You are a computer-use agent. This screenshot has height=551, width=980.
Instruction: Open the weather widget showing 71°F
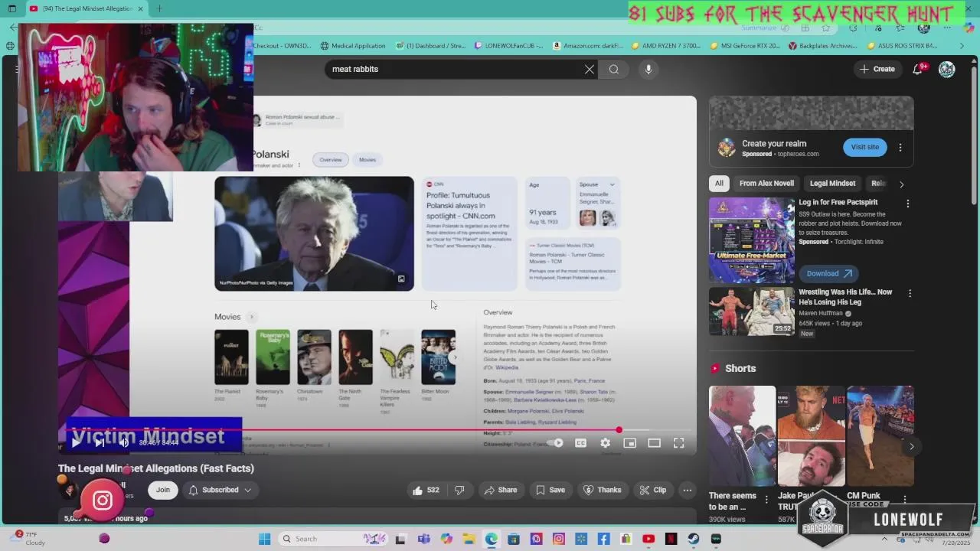[29, 538]
